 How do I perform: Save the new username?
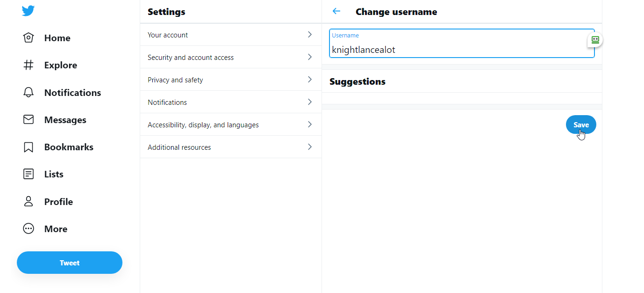[x=581, y=125]
